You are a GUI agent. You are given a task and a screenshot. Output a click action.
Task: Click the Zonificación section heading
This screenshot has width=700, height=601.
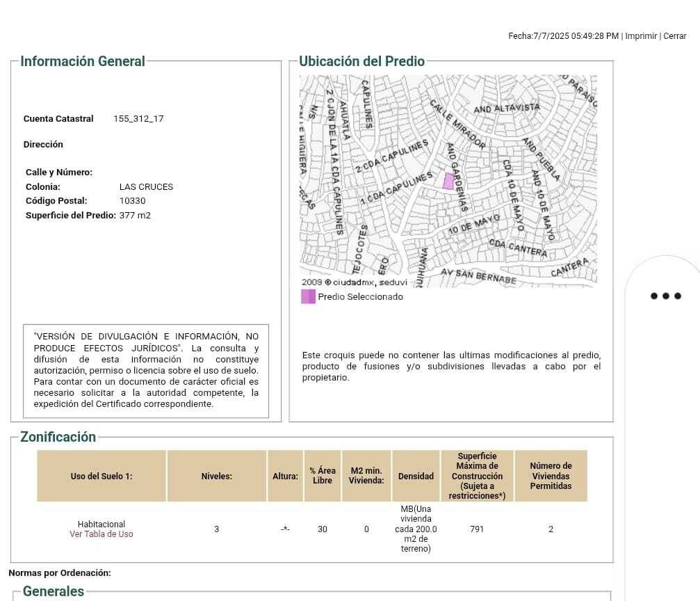58,437
